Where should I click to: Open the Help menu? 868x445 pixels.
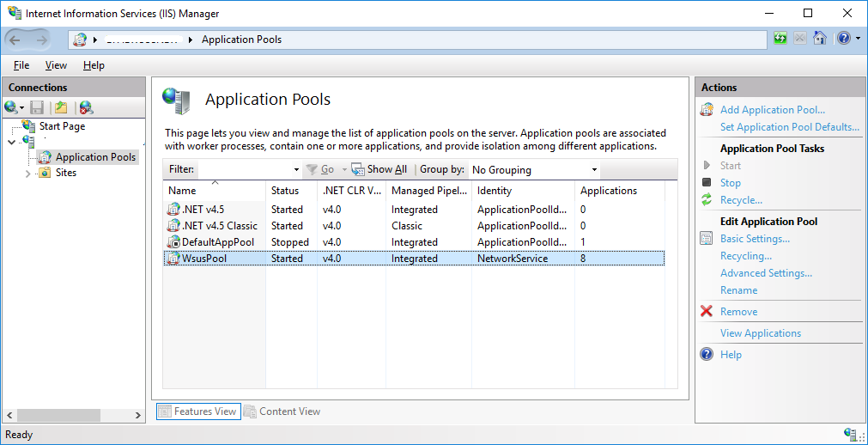(x=94, y=65)
